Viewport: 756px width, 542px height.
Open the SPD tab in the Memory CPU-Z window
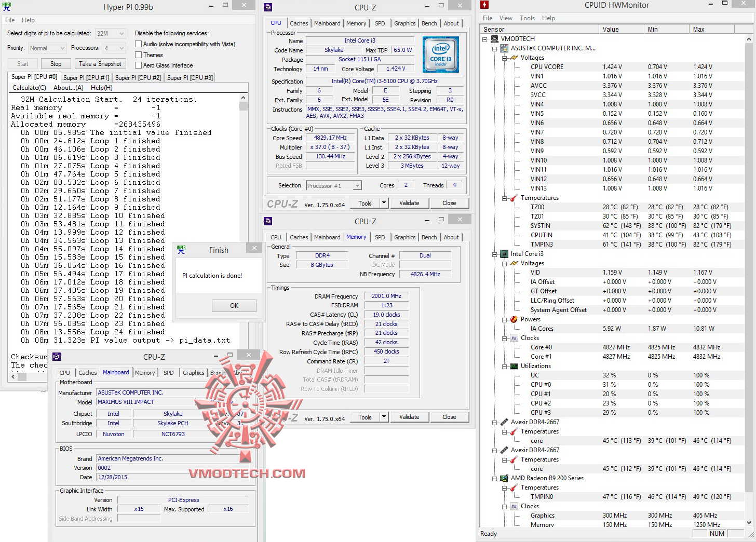[x=380, y=237]
